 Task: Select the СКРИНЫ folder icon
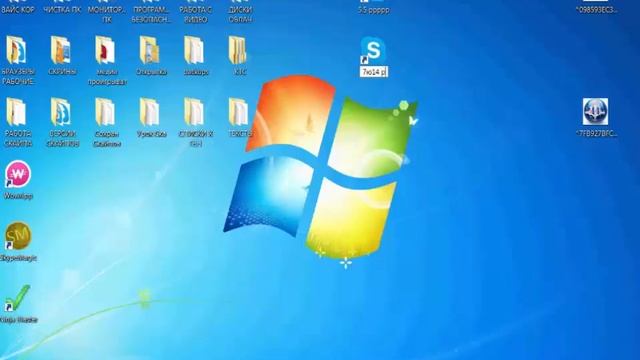[x=61, y=51]
